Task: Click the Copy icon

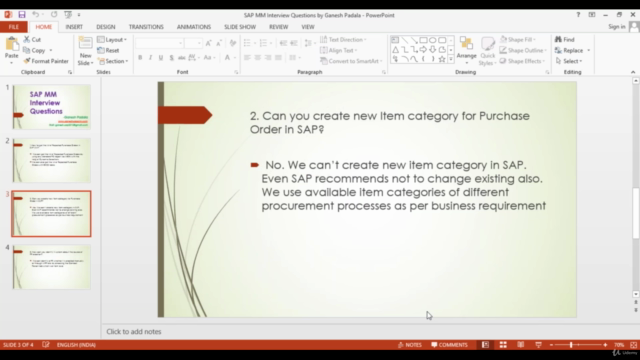Action: click(x=27, y=50)
